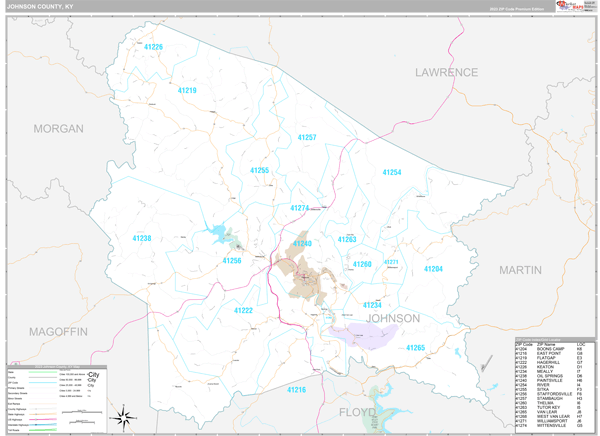Viewport: 600px width, 436px height.
Task: Select the BOONS CAMP row in ZIP index
Action: coord(554,349)
